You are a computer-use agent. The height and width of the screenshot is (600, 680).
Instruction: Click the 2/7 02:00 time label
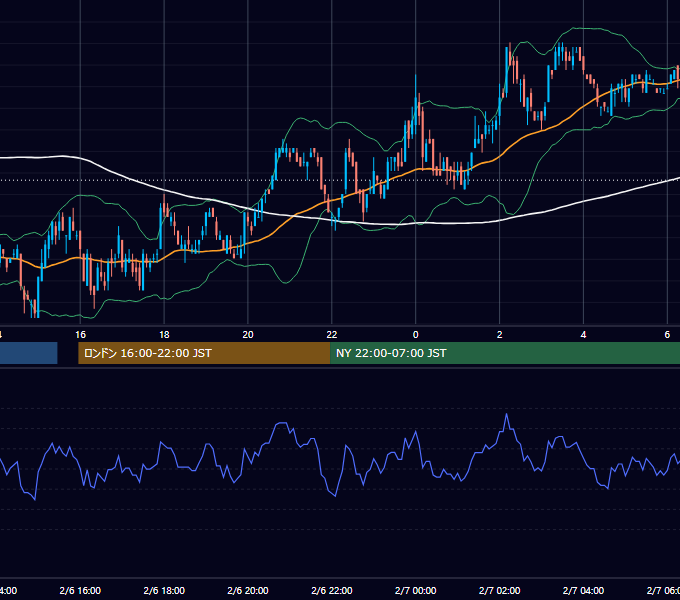click(500, 590)
